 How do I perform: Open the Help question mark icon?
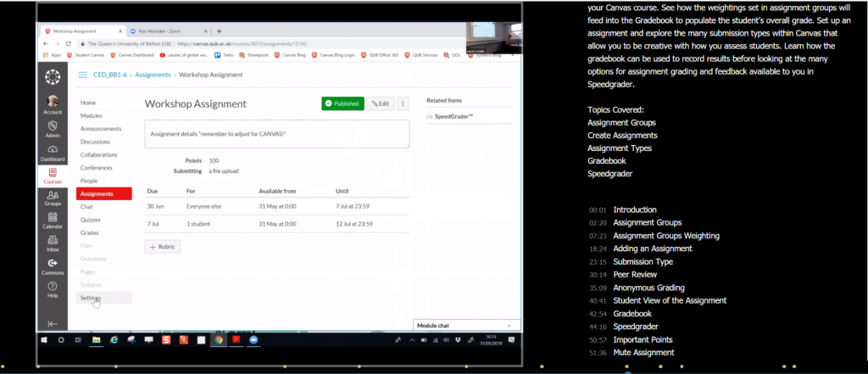coord(53,289)
